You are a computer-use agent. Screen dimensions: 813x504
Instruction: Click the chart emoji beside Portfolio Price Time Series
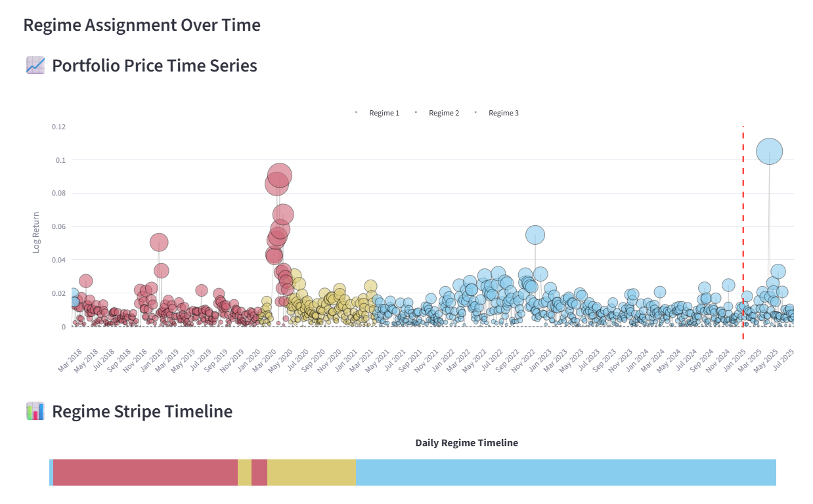[x=35, y=66]
